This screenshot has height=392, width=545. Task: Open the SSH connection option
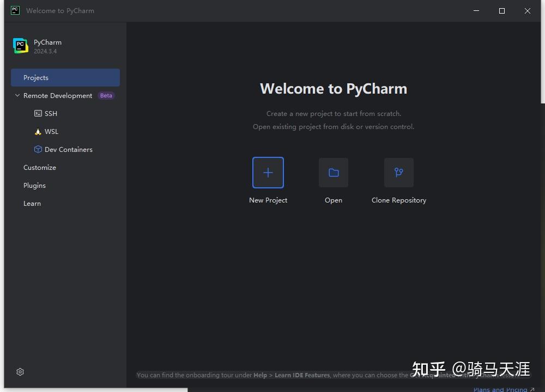tap(50, 113)
